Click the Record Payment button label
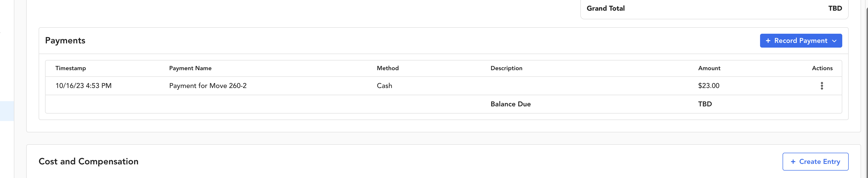 pyautogui.click(x=801, y=41)
